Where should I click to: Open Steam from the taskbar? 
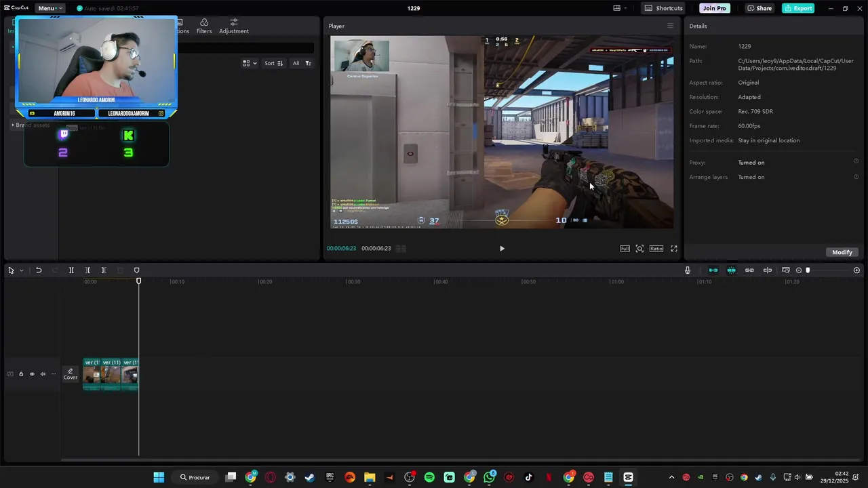click(x=310, y=477)
